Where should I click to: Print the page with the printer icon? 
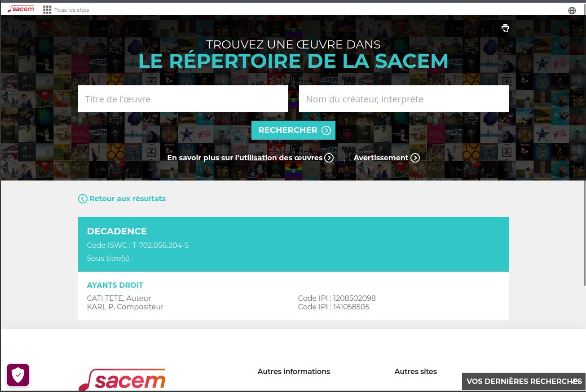coord(506,28)
